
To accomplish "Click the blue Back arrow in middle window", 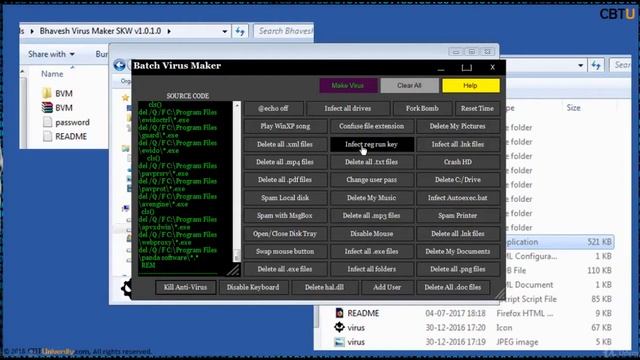I will [120, 65].
